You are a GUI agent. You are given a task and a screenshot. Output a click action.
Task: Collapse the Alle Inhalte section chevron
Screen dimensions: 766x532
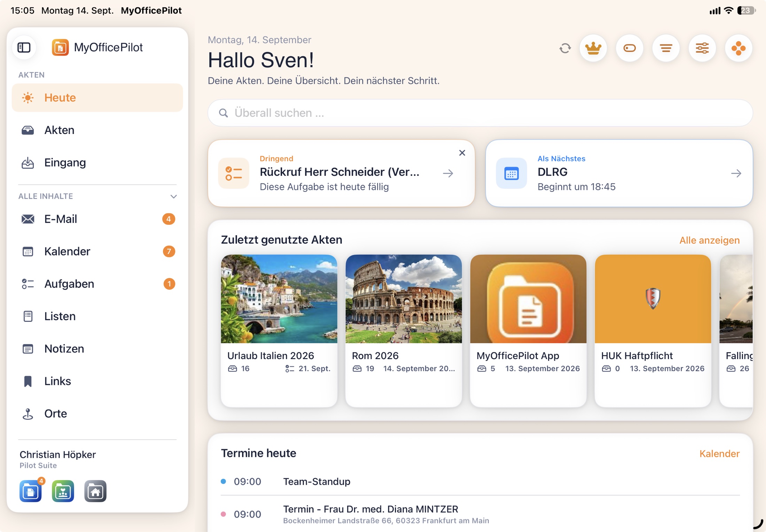click(173, 197)
